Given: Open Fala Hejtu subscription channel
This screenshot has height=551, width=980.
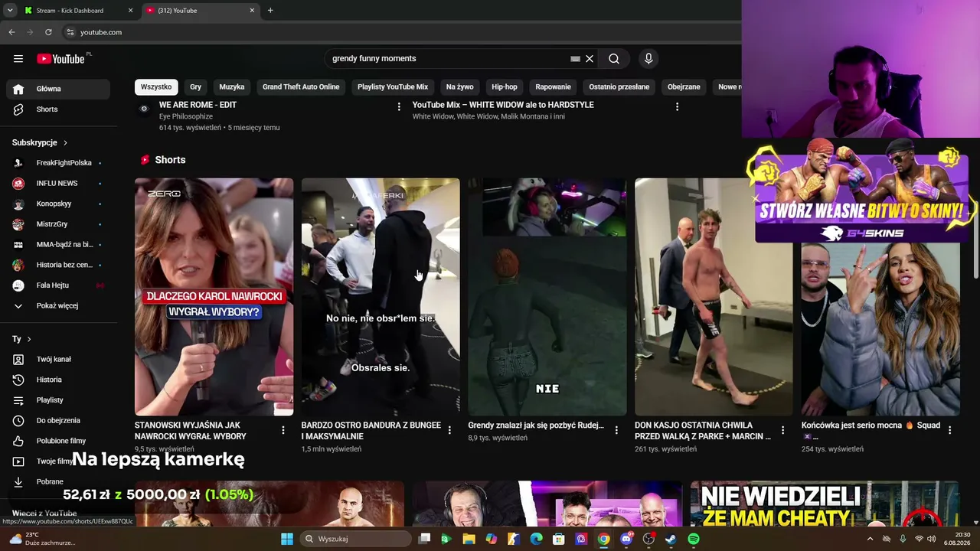Looking at the screenshot, I should tap(58, 285).
